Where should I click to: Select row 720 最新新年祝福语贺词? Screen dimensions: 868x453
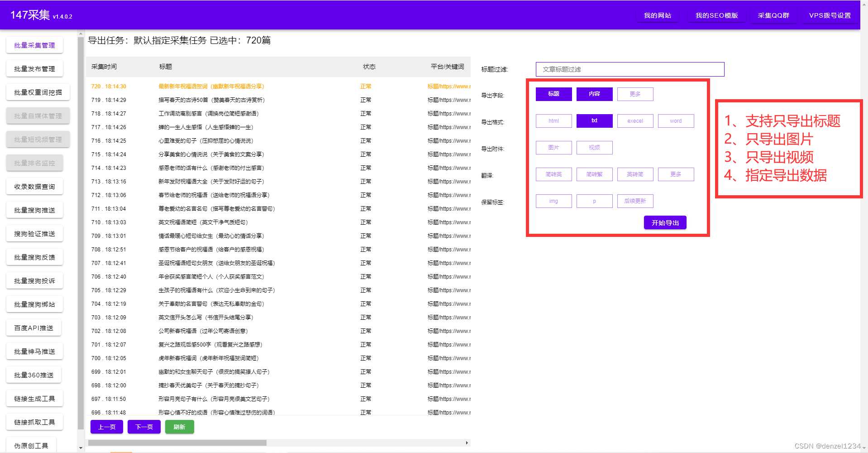[x=278, y=86]
